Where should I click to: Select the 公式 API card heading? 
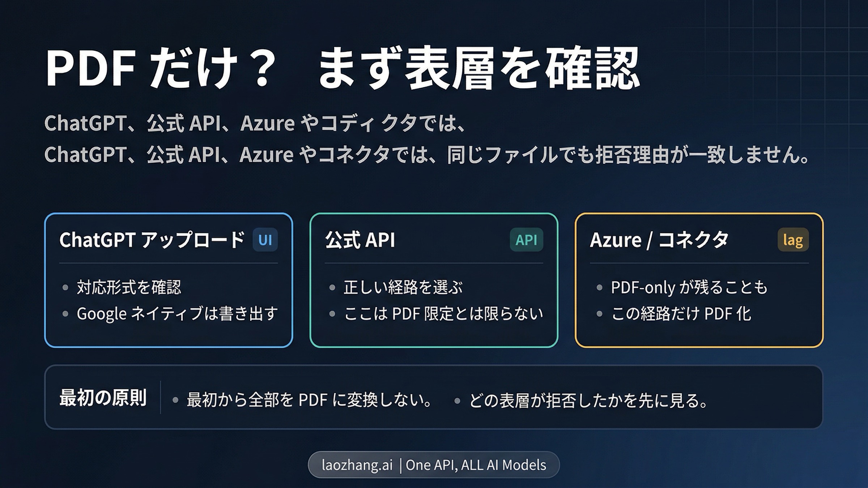[360, 240]
